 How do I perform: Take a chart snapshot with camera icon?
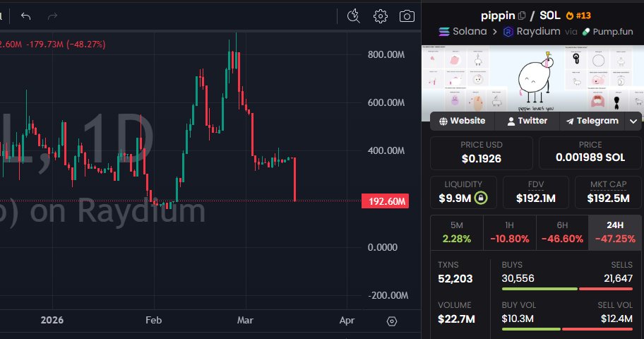click(x=407, y=16)
